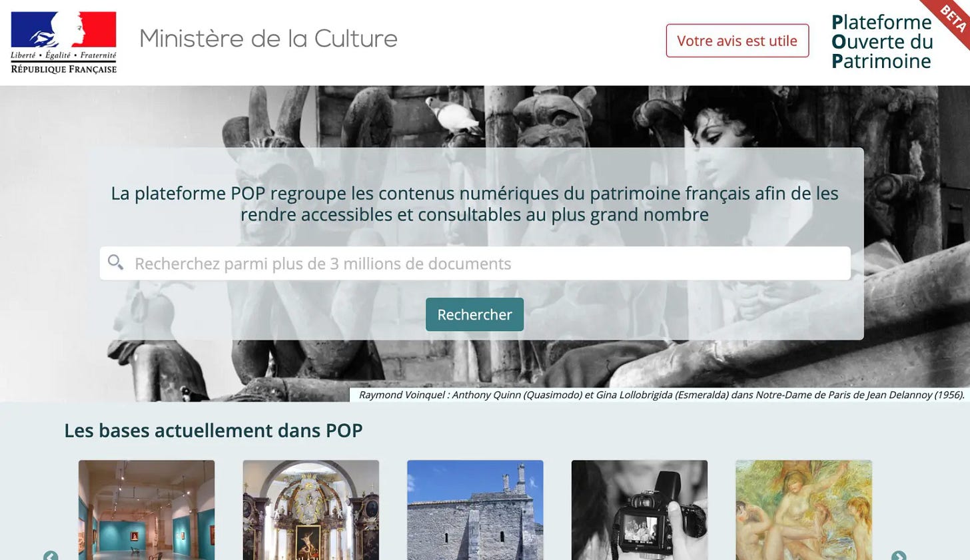The width and height of the screenshot is (970, 560).
Task: Open the Plateforme Ouverte du Patrimoine logo
Action: click(881, 42)
